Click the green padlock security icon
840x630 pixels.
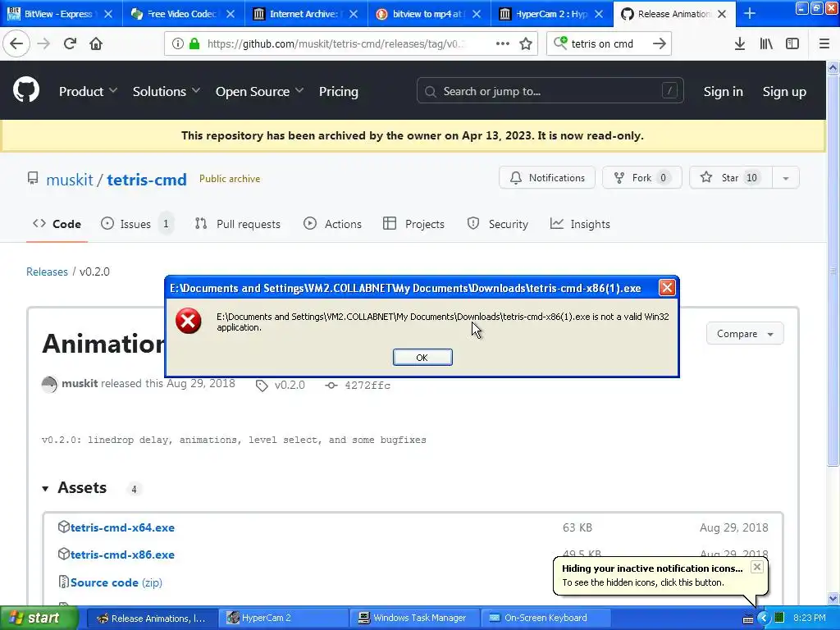(194, 44)
